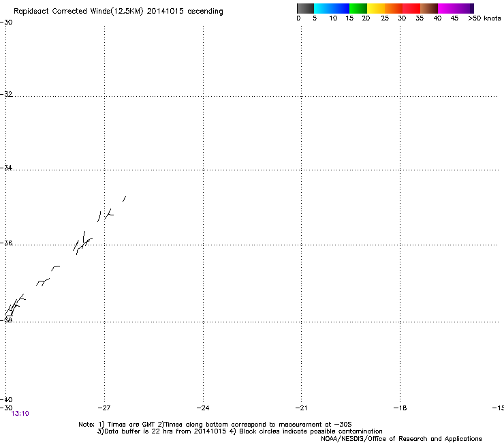
Task: Select the gray 0-5 knots color swatch
Action: (x=305, y=8)
